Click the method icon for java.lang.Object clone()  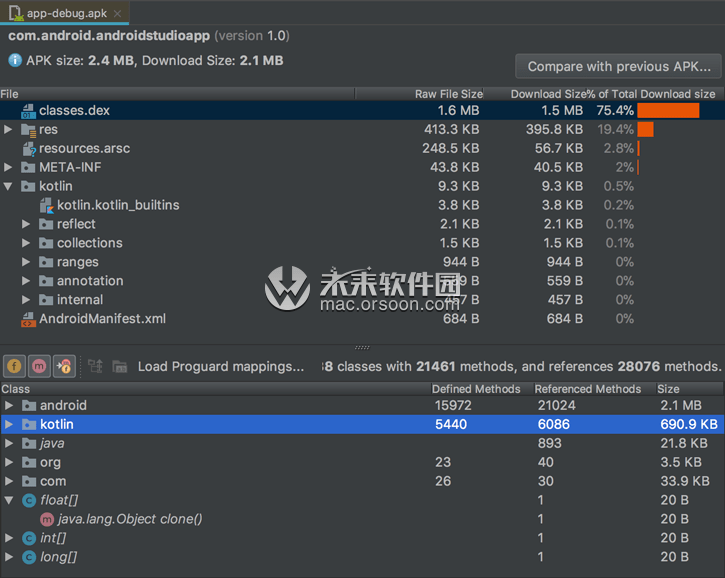[47, 519]
